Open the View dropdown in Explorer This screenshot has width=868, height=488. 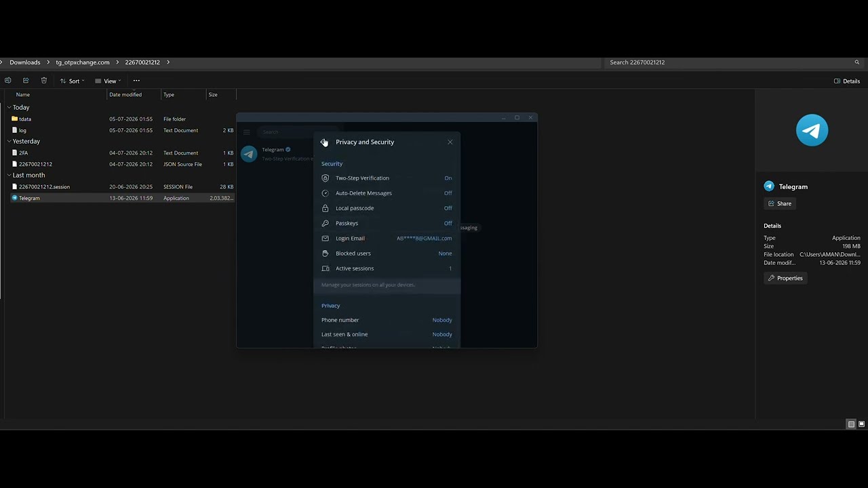tap(108, 81)
